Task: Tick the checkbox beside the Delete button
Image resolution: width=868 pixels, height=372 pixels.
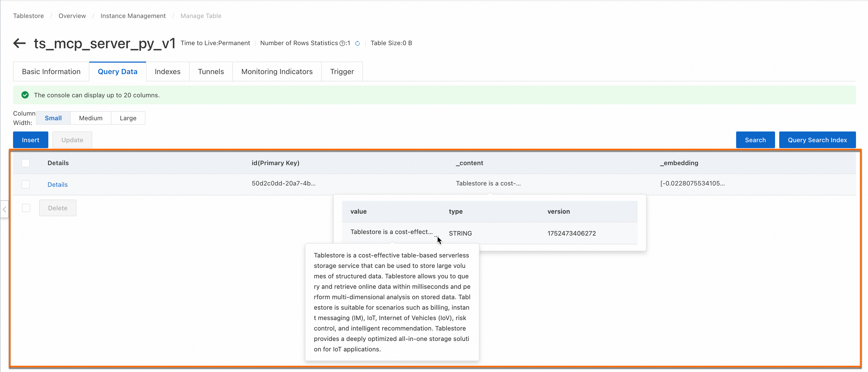Action: coord(26,208)
